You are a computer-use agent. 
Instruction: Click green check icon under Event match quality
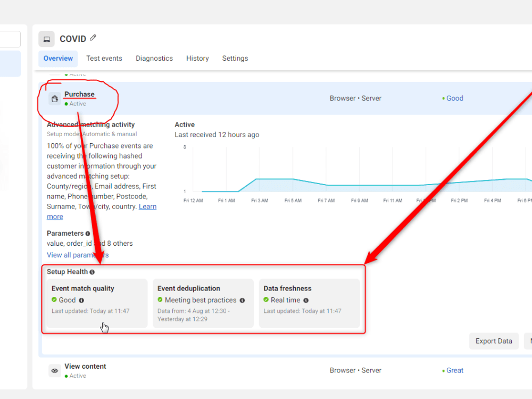[54, 300]
